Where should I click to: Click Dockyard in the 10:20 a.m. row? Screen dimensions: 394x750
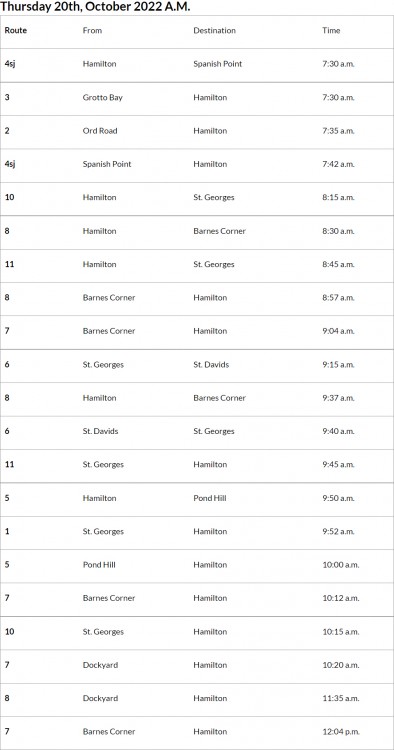coord(100,665)
